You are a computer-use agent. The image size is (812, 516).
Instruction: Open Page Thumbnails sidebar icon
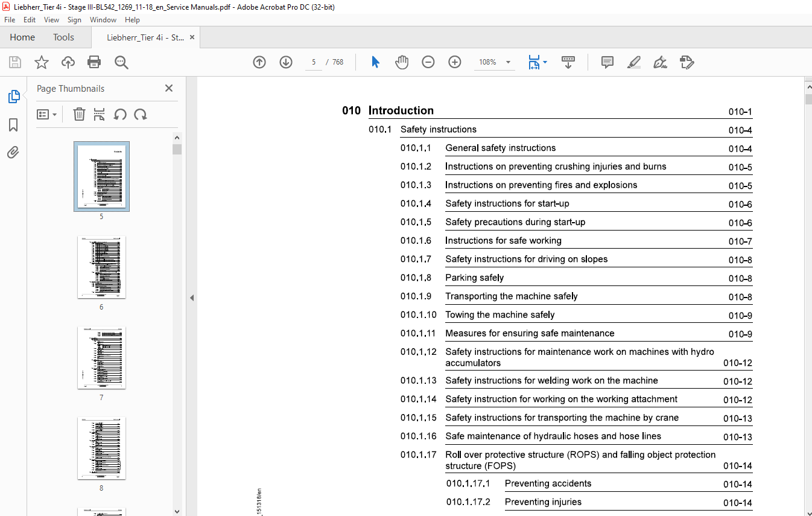click(13, 97)
